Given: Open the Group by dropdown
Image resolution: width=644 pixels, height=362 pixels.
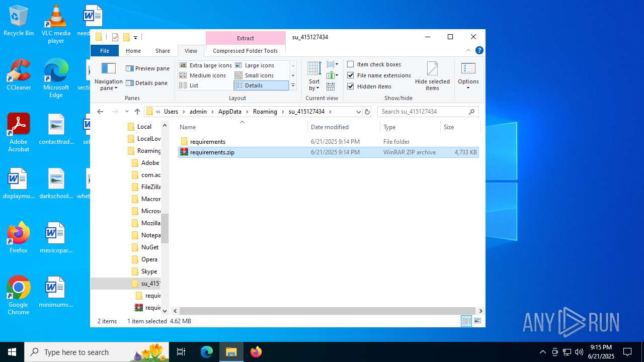Looking at the screenshot, I should (x=333, y=64).
